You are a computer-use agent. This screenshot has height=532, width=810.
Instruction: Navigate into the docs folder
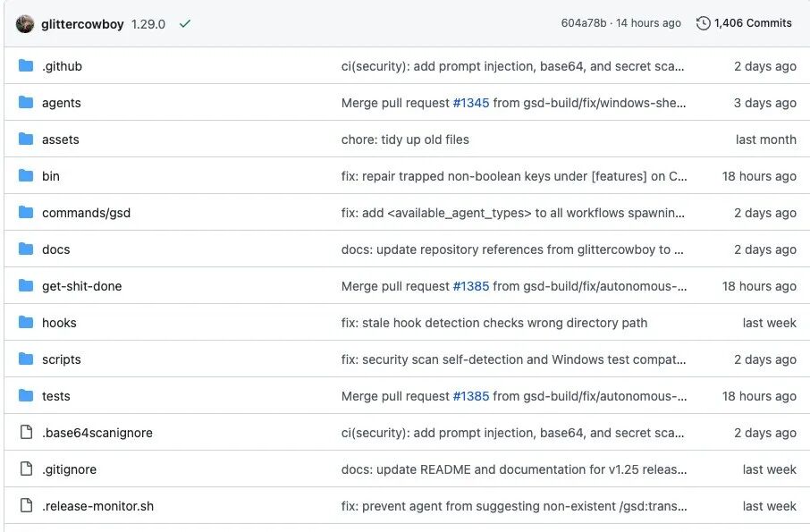(x=55, y=249)
